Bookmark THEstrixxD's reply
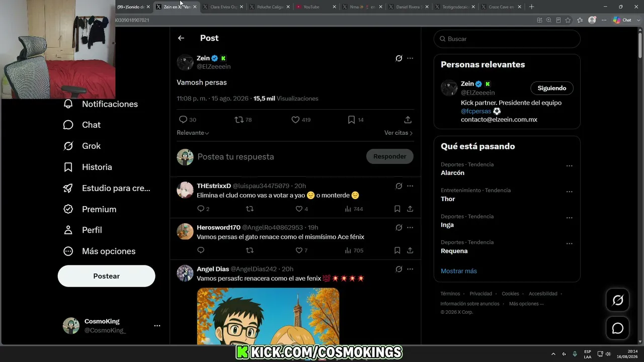The height and width of the screenshot is (362, 644). click(397, 209)
